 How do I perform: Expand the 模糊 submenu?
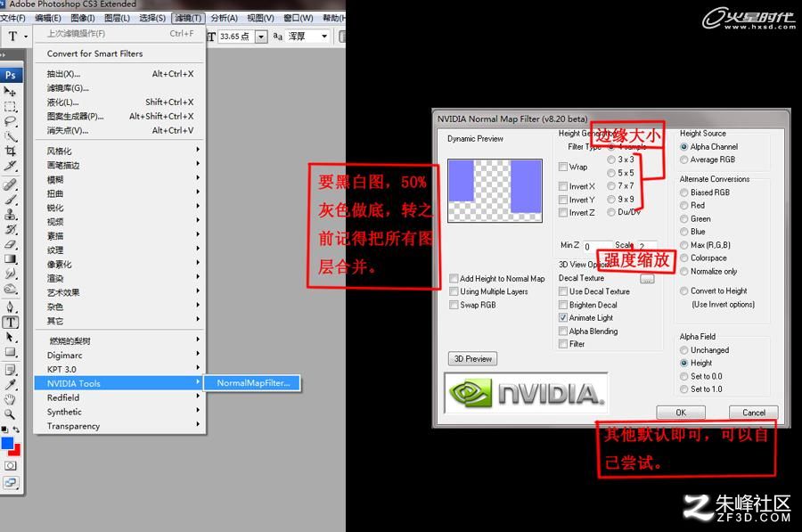click(x=119, y=179)
